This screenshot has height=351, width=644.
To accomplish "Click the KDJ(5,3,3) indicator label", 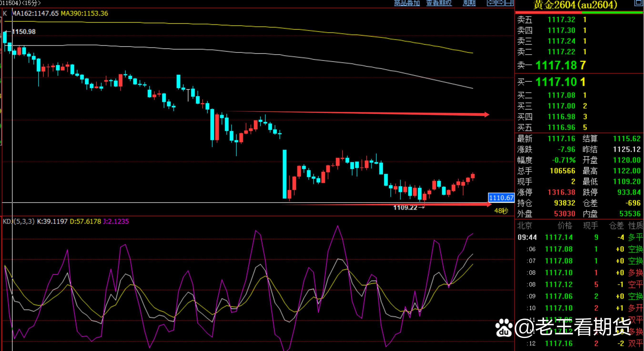I will (18, 221).
